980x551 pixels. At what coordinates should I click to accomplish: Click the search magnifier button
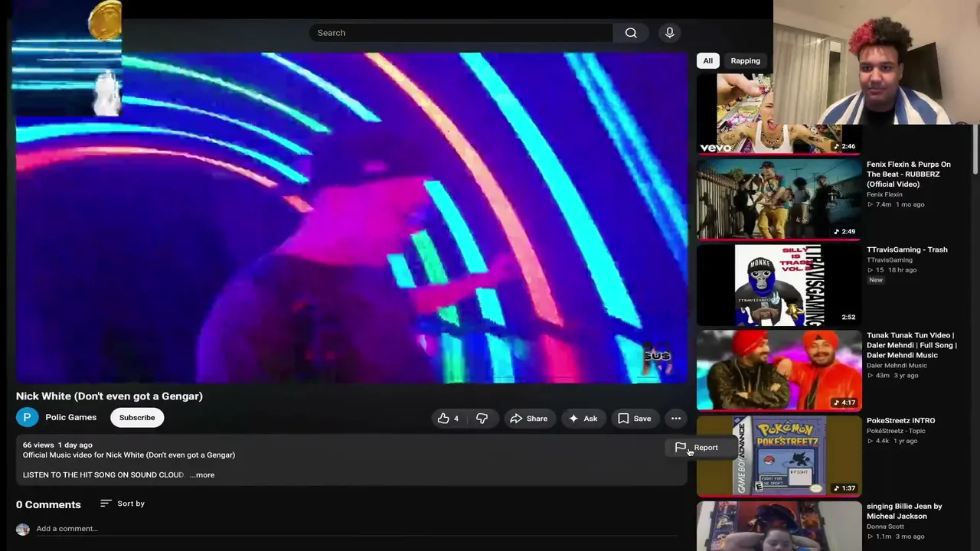click(631, 33)
